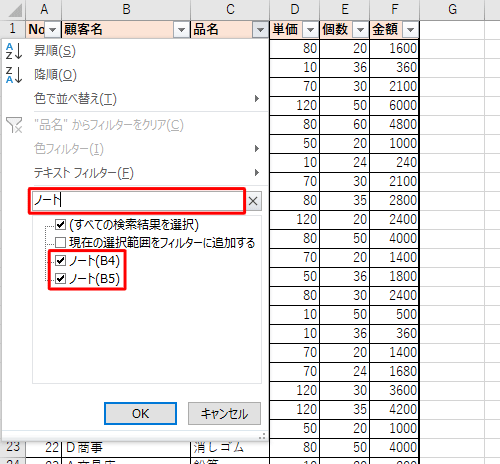Click the OK button
The height and width of the screenshot is (464, 500).
[x=140, y=413]
